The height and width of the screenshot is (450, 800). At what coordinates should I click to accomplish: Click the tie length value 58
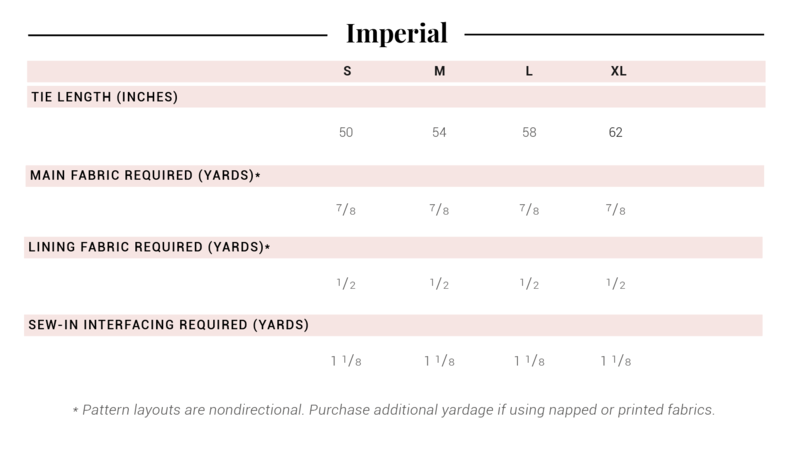(x=529, y=132)
